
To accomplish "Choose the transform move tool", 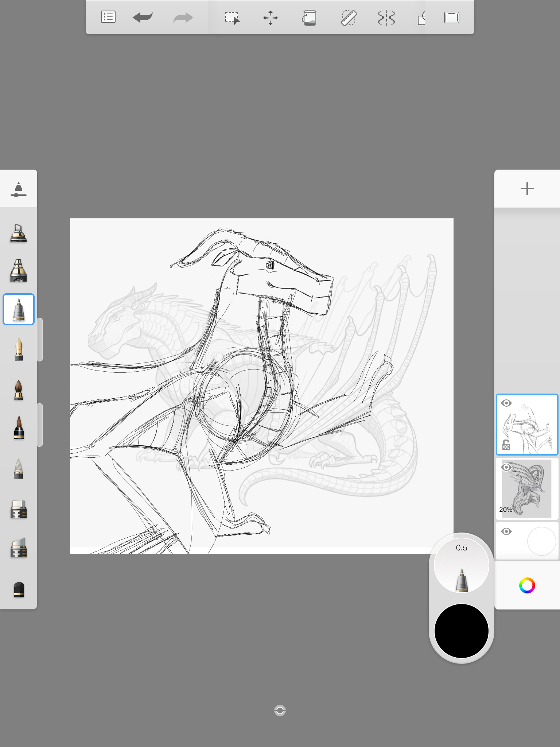I will [x=271, y=18].
